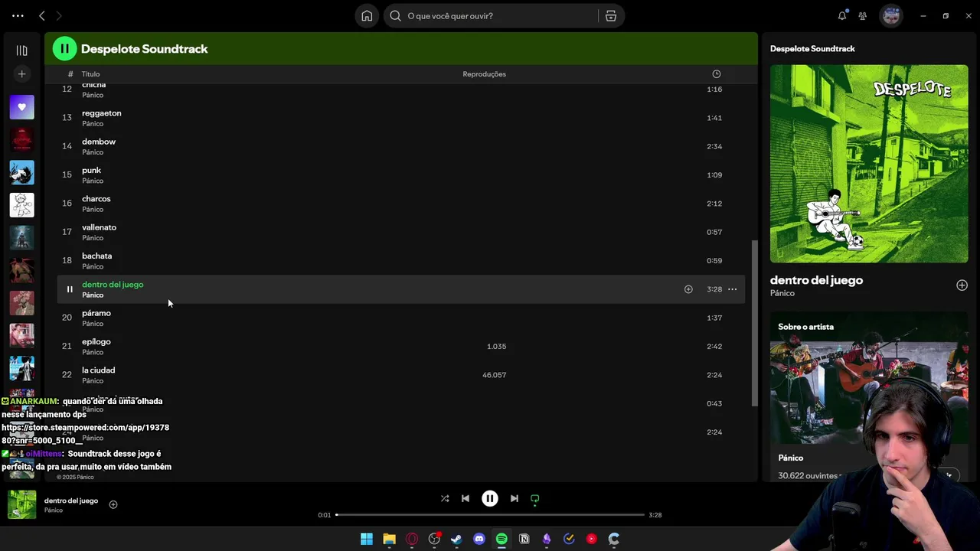
Task: Open Opera browser from the taskbar
Action: click(412, 539)
